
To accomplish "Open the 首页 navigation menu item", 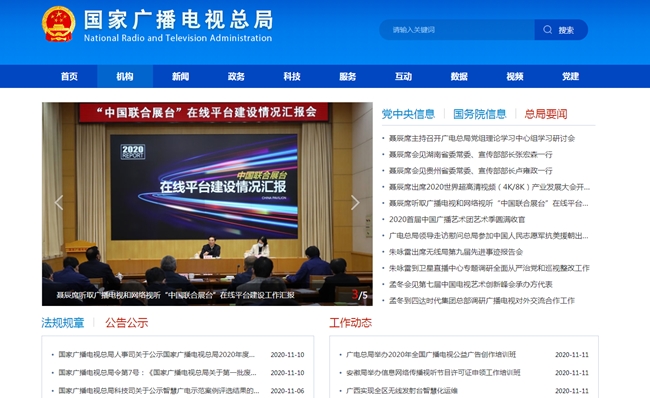I will 69,76.
